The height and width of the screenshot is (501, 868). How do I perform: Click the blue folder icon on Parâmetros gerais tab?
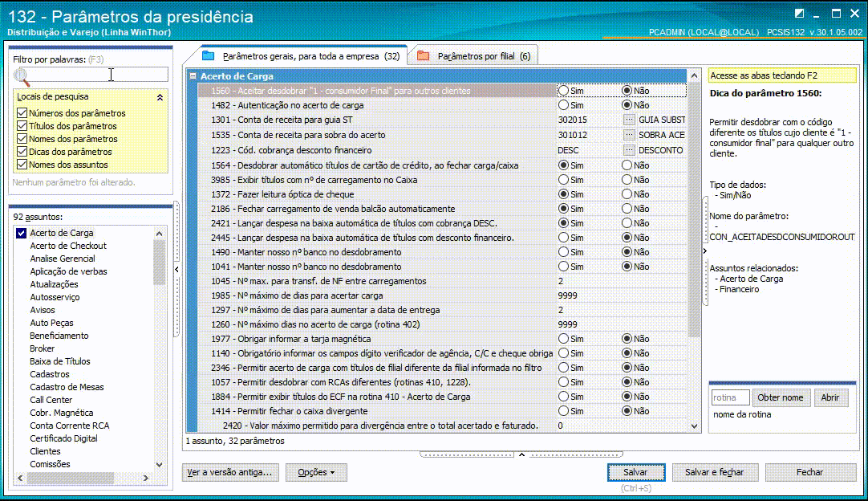(x=208, y=55)
